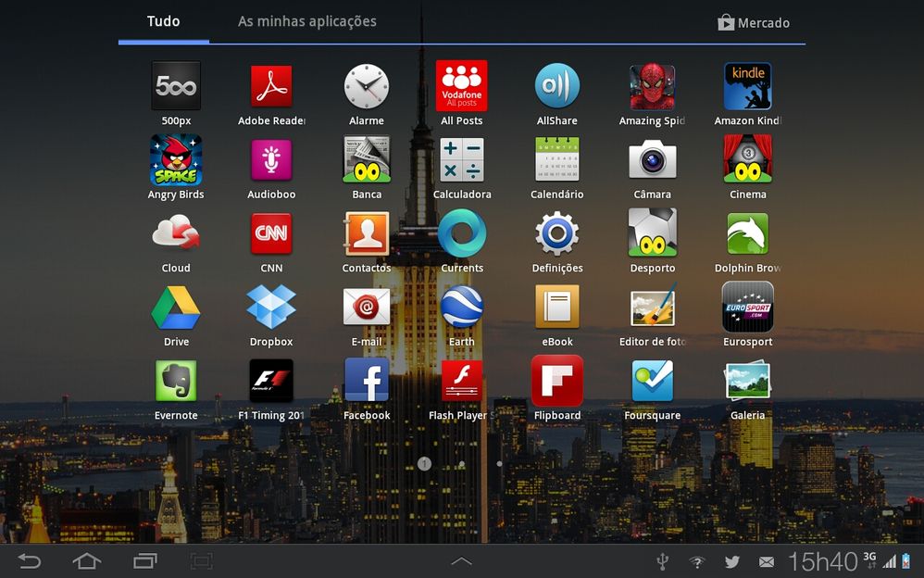Image resolution: width=924 pixels, height=578 pixels.
Task: Launch the Dropbox app
Action: coord(271,308)
